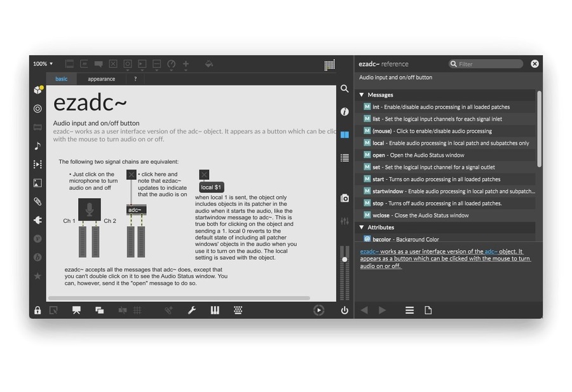The height and width of the screenshot is (392, 572).
Task: Click the document page icon in reference footer
Action: click(x=428, y=310)
